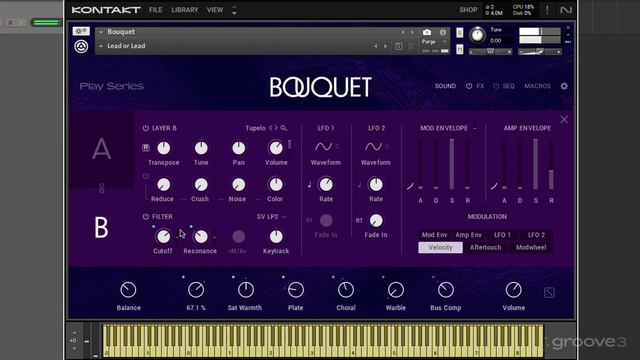Select previous Tupelo sound arrow
Screen dimensions: 640x360
271,128
